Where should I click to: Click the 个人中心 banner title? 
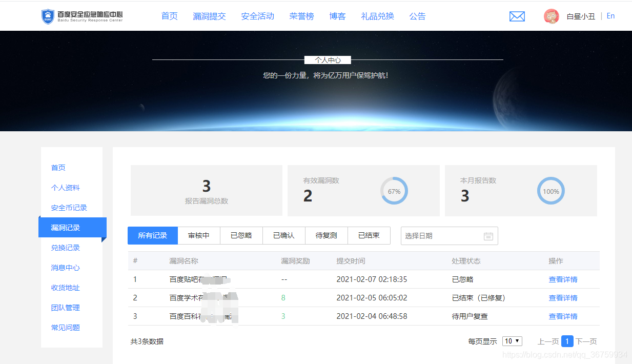click(328, 60)
